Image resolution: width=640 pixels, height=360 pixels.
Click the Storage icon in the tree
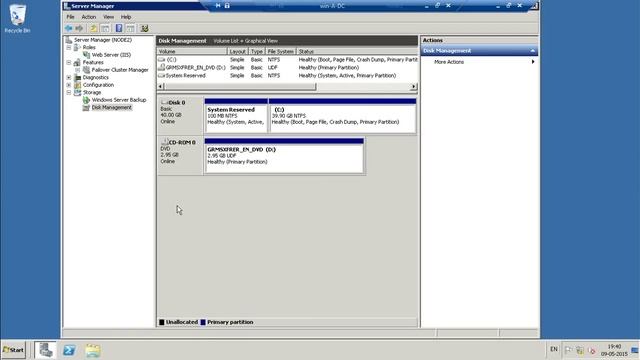click(78, 92)
